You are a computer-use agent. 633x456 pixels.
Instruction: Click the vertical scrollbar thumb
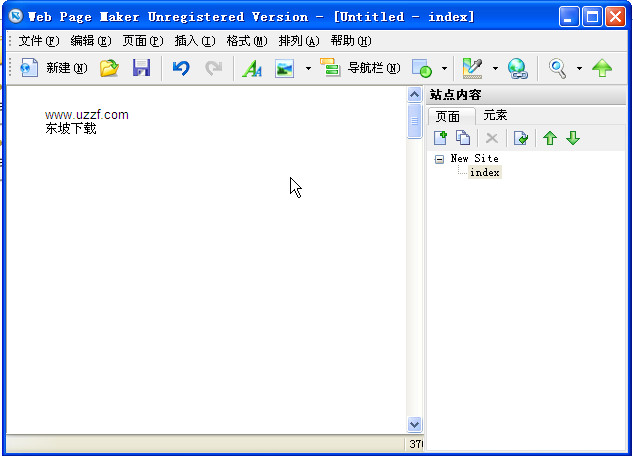click(x=415, y=121)
